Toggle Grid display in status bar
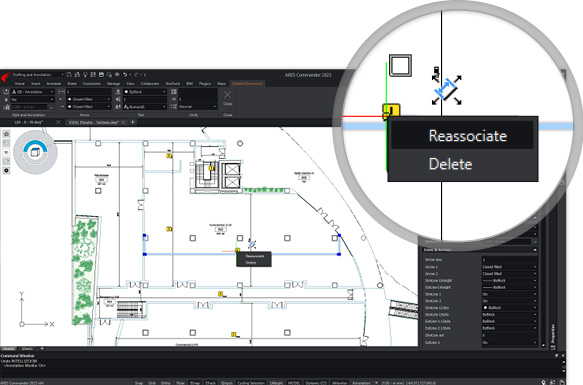583x385 pixels. [x=152, y=382]
